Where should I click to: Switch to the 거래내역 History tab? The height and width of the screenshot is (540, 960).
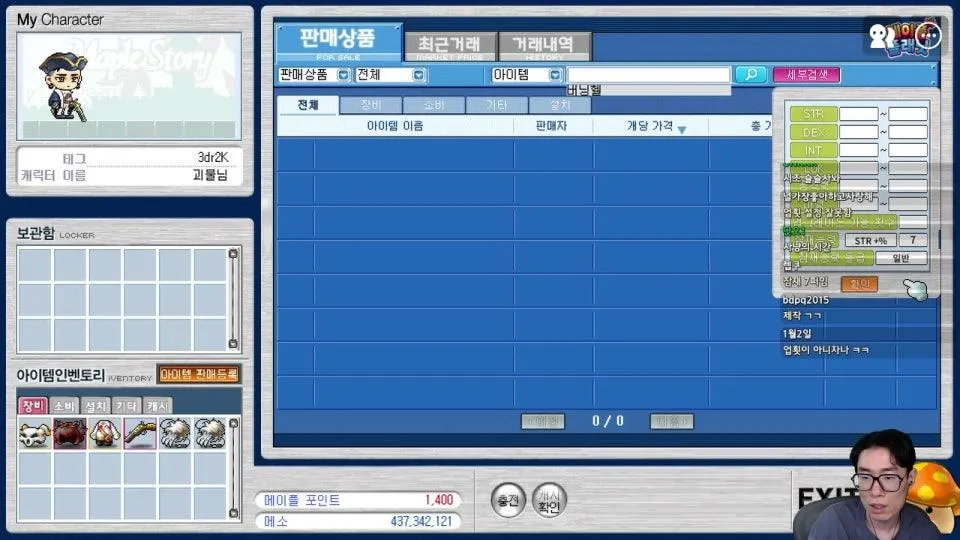[x=544, y=46]
